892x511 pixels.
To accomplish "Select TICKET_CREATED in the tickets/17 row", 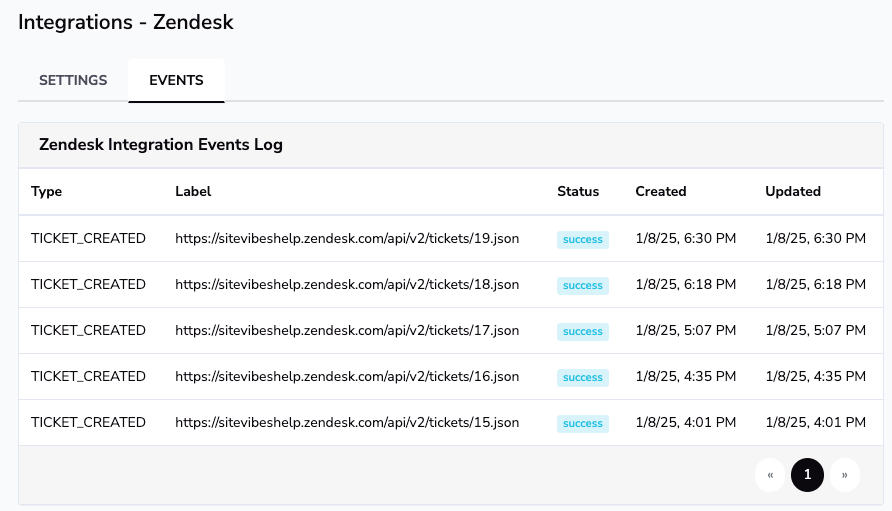I will point(88,331).
